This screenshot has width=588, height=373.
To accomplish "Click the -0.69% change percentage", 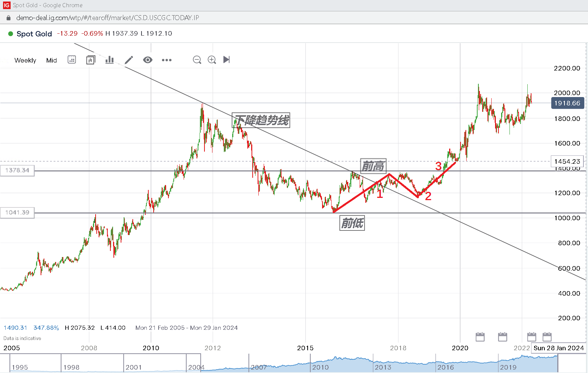I will [x=92, y=33].
